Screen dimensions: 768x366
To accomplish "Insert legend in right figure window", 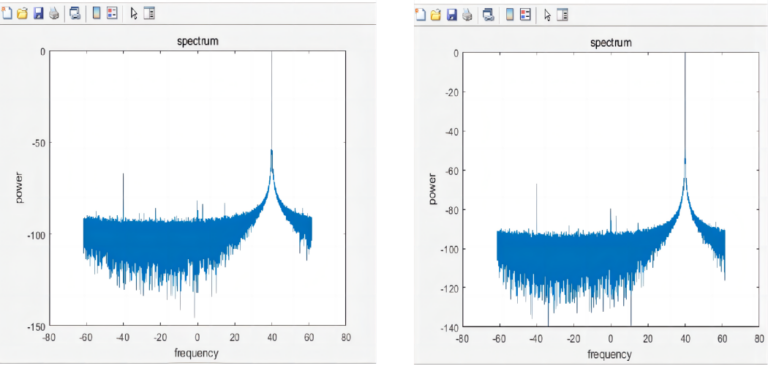I will (x=526, y=15).
